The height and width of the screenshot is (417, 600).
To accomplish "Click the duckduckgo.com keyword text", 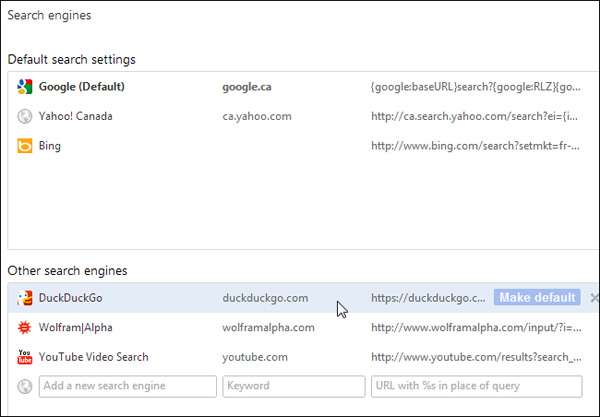I will pyautogui.click(x=265, y=298).
